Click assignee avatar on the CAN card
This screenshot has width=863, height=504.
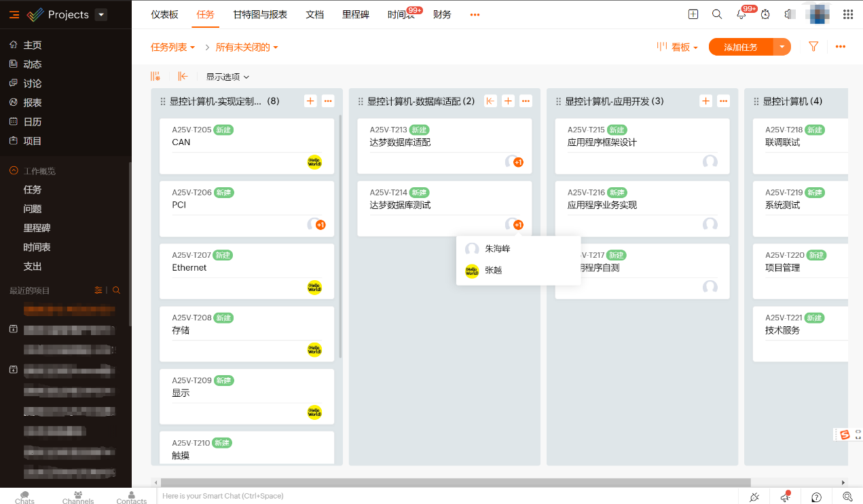(x=314, y=162)
